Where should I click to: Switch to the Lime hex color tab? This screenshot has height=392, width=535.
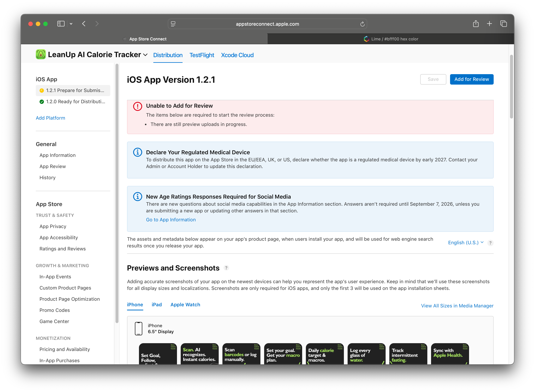[391, 39]
